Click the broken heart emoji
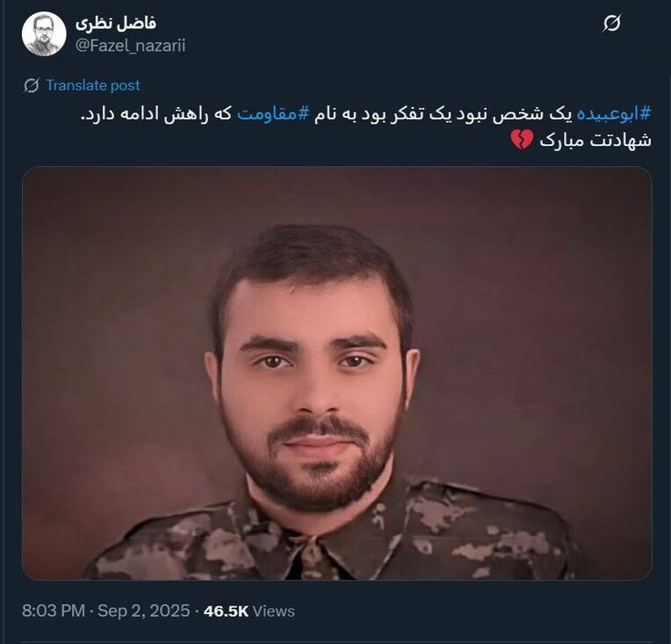671x644 pixels. (x=522, y=140)
